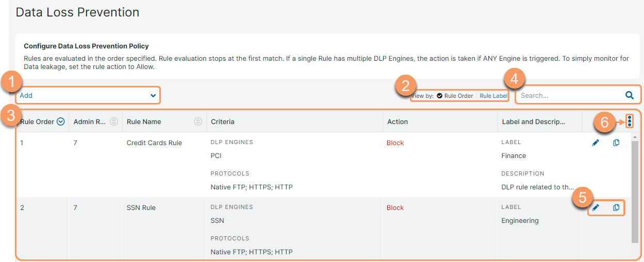Image resolution: width=644 pixels, height=262 pixels.
Task: Sort by the Rule Name column sort icon
Action: tap(197, 122)
